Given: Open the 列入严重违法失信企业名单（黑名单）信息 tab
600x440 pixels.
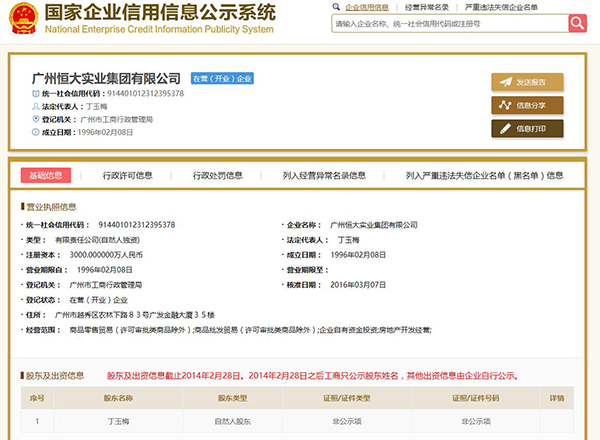Looking at the screenshot, I should click(485, 175).
